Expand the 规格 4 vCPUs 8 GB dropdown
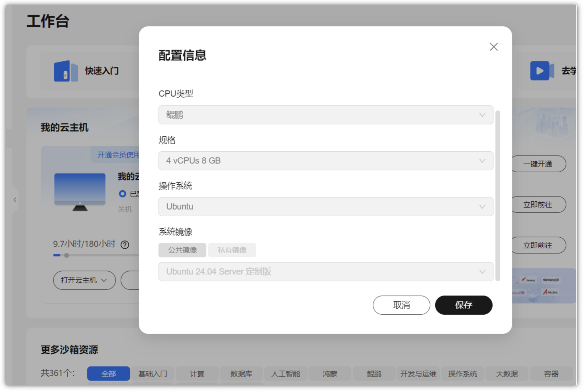 pyautogui.click(x=325, y=160)
